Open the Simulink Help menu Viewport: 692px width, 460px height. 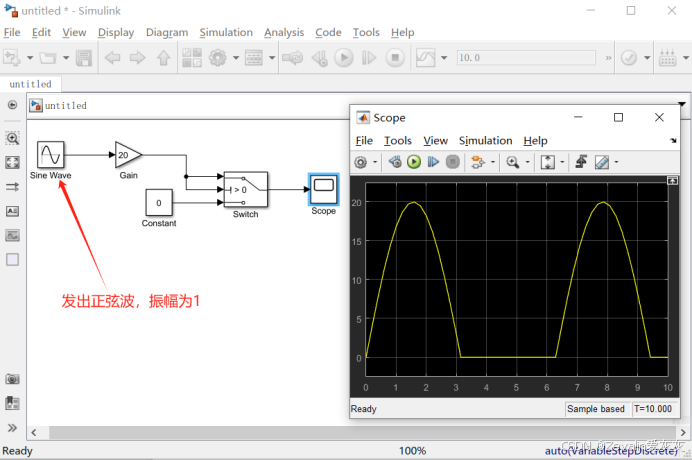[402, 32]
